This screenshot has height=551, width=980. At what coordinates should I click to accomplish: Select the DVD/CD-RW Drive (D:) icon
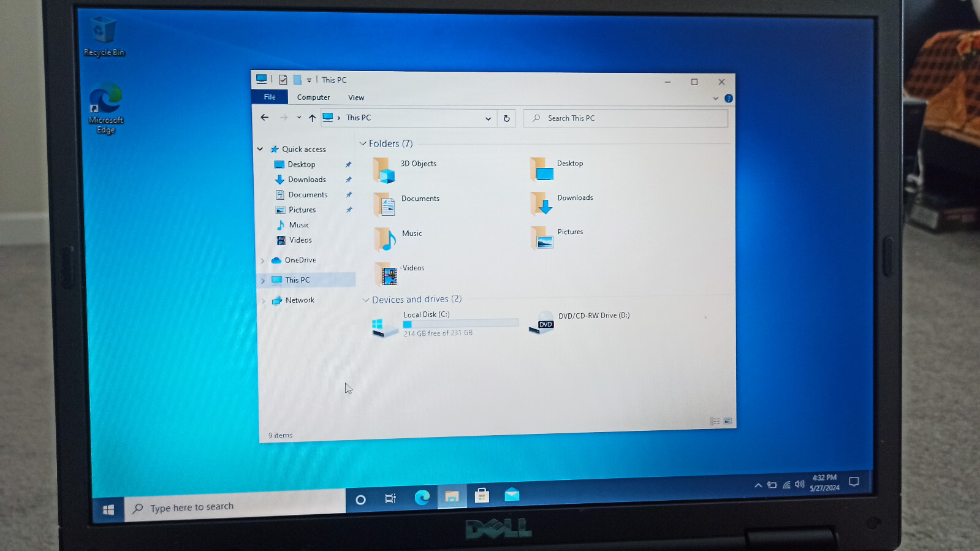point(542,323)
